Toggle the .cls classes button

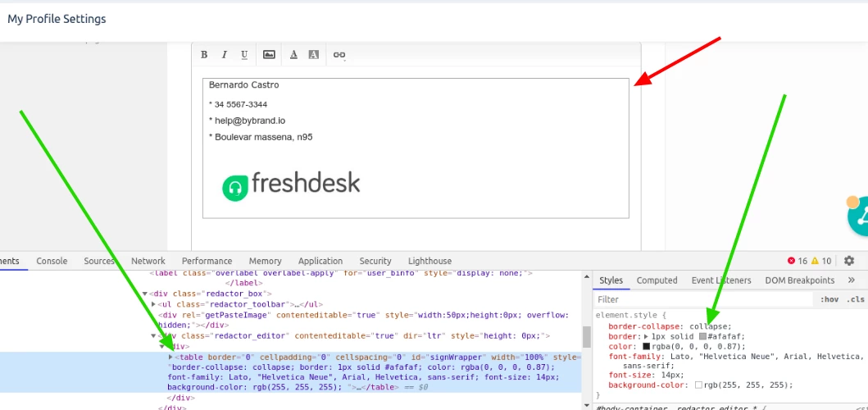tap(855, 300)
